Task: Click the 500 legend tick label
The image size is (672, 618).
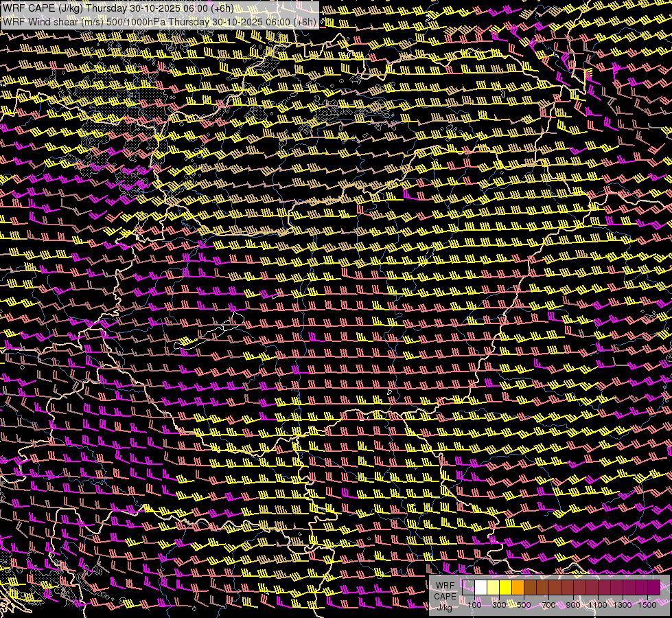Action: (524, 605)
